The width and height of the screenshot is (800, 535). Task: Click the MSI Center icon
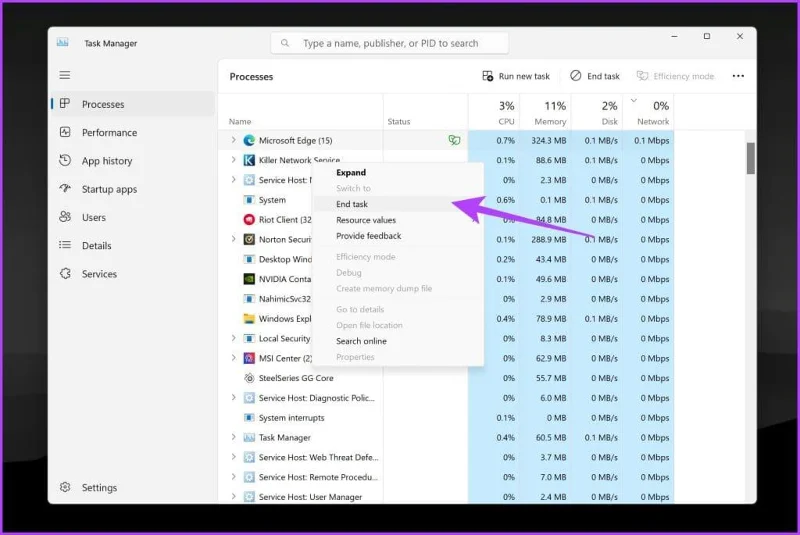point(249,358)
